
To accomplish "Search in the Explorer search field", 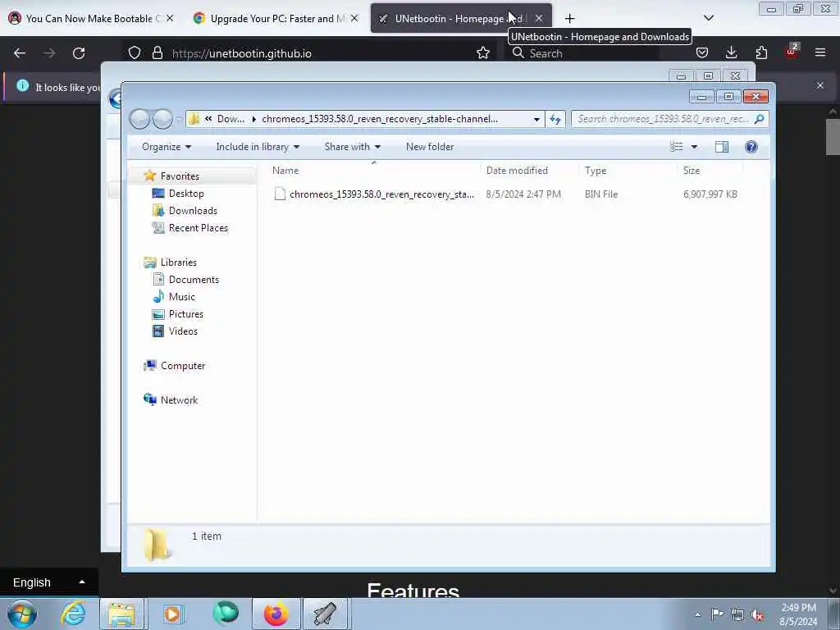I will point(669,119).
